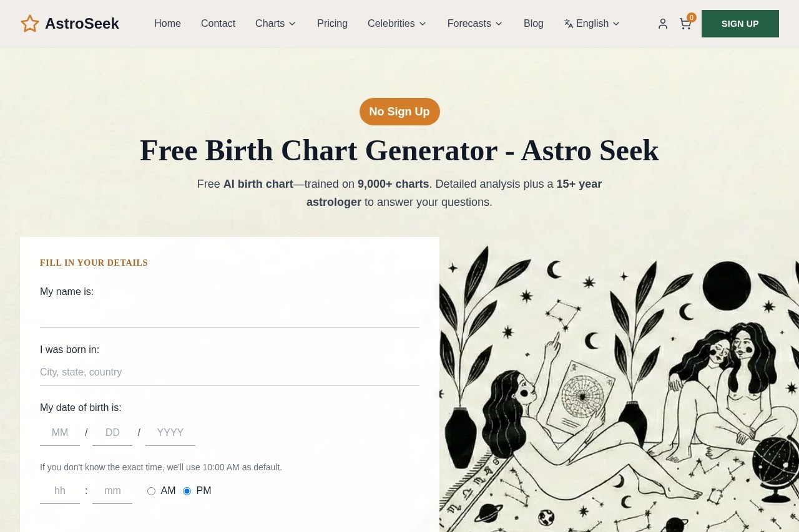Screen dimensions: 799x532
Task: Open the Pricing menu item
Action: click(x=332, y=24)
